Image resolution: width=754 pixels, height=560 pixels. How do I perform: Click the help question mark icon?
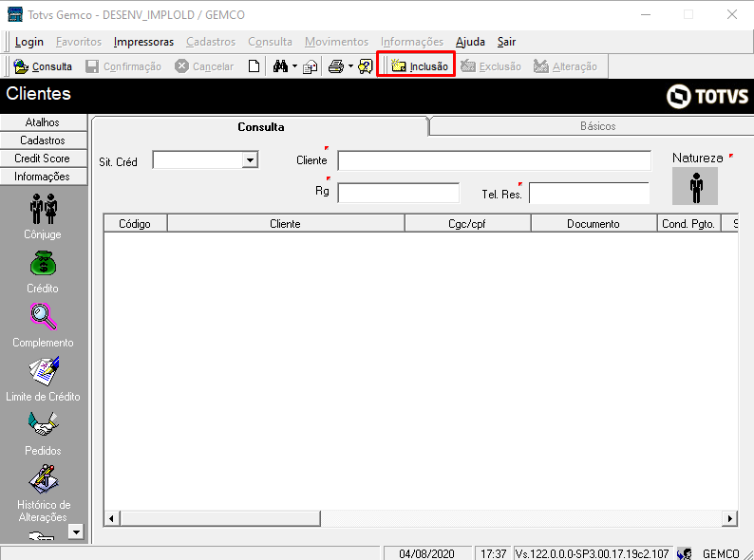coord(366,66)
